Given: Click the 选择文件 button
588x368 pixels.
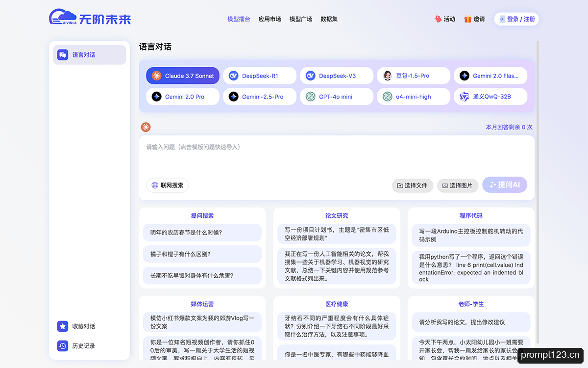Looking at the screenshot, I should click(413, 185).
